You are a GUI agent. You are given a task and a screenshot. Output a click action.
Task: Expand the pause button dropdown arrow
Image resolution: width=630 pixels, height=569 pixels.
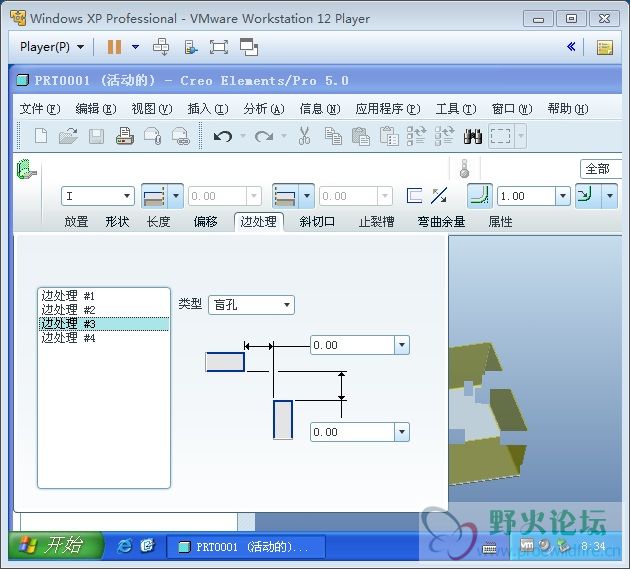(135, 47)
